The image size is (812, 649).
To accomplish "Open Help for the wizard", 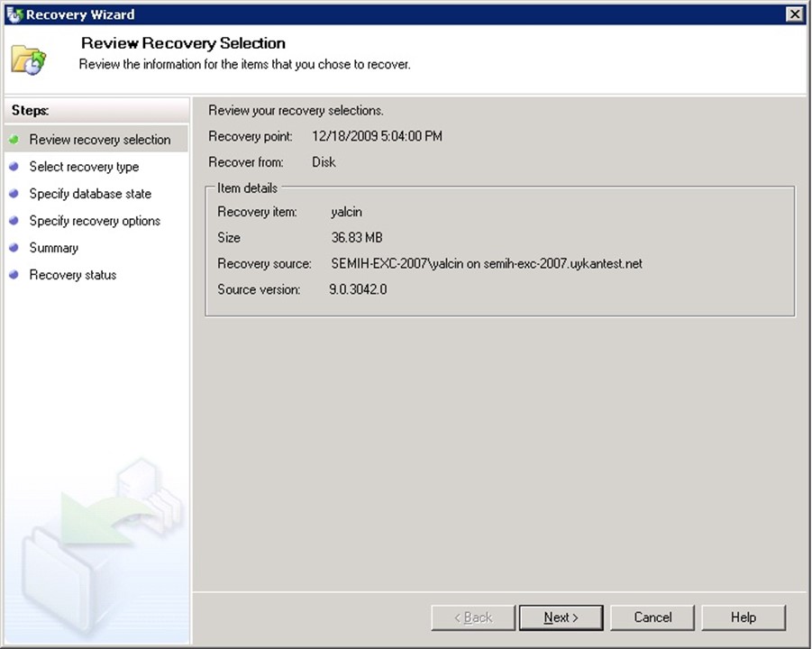I will [x=744, y=617].
